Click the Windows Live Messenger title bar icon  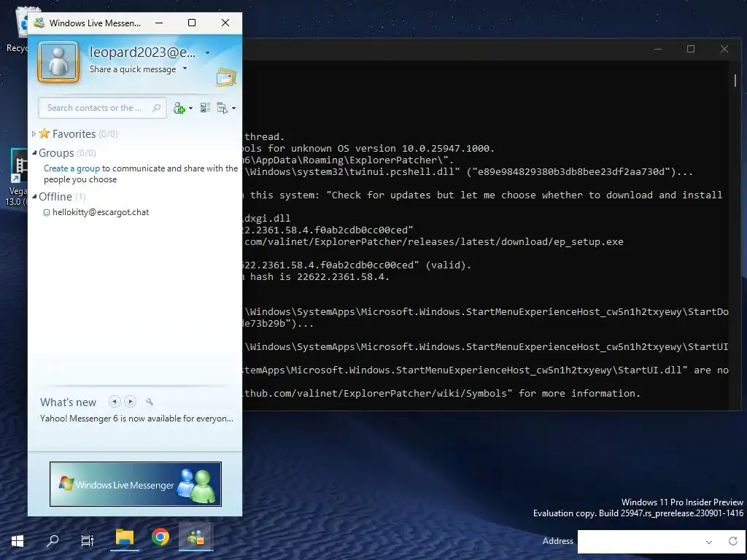[x=39, y=23]
